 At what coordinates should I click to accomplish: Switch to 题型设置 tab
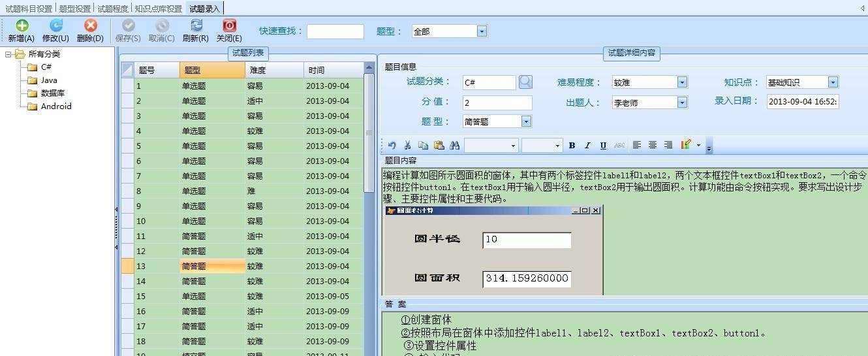[x=75, y=8]
